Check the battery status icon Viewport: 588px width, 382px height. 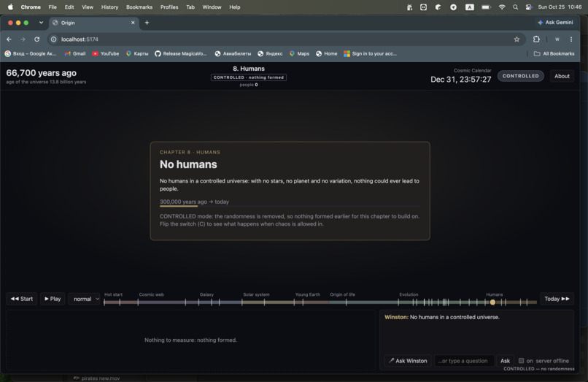coord(486,7)
